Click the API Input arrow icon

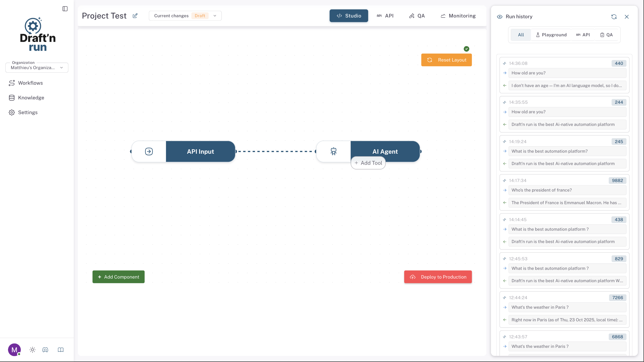[x=149, y=151]
